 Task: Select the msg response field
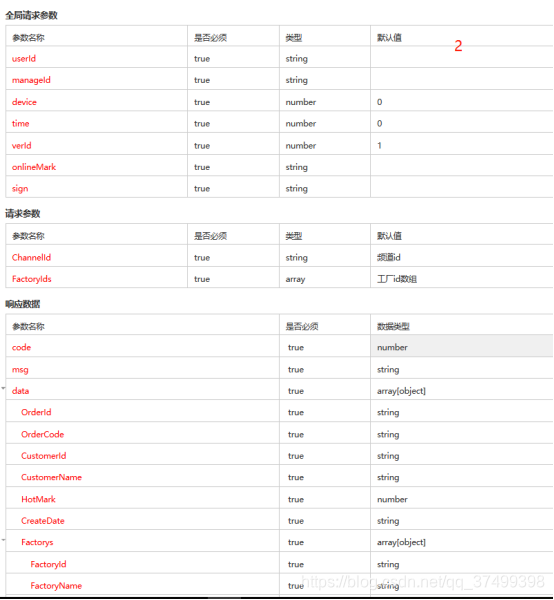(x=20, y=370)
